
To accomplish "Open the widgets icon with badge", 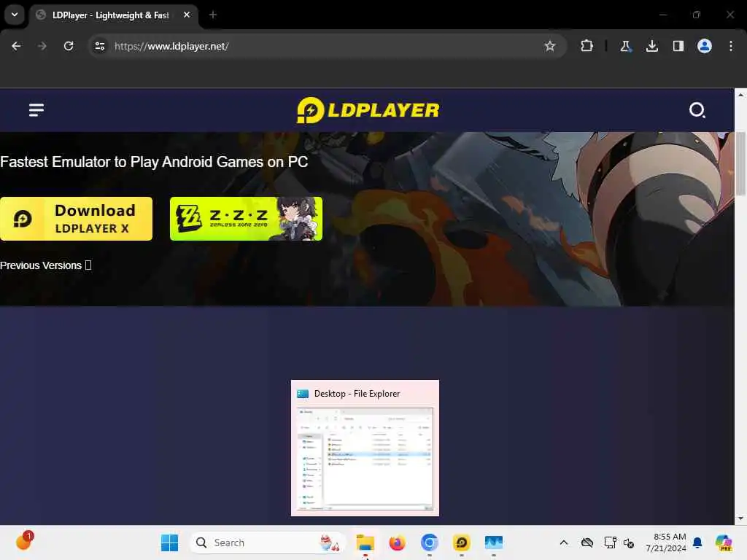I will coord(24,542).
